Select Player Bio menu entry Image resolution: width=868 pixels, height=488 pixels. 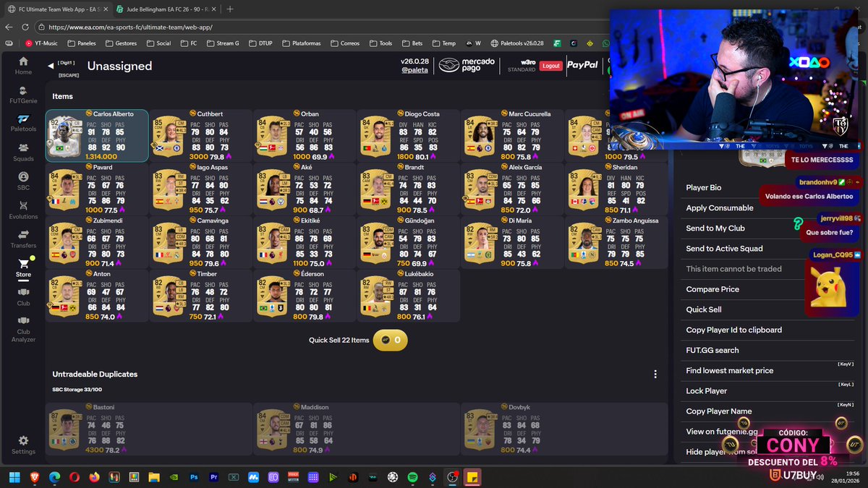(704, 187)
